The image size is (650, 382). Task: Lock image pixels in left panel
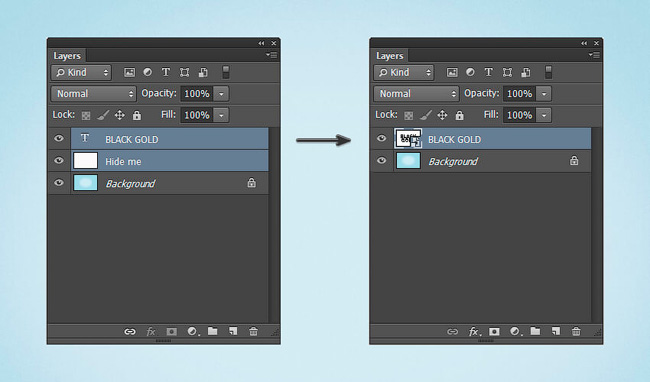[x=103, y=115]
